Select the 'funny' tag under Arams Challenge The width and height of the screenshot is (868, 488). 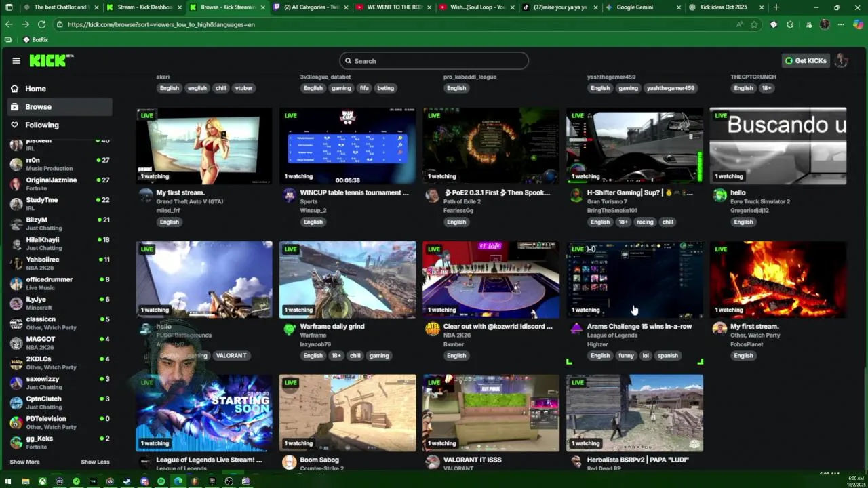pyautogui.click(x=626, y=355)
